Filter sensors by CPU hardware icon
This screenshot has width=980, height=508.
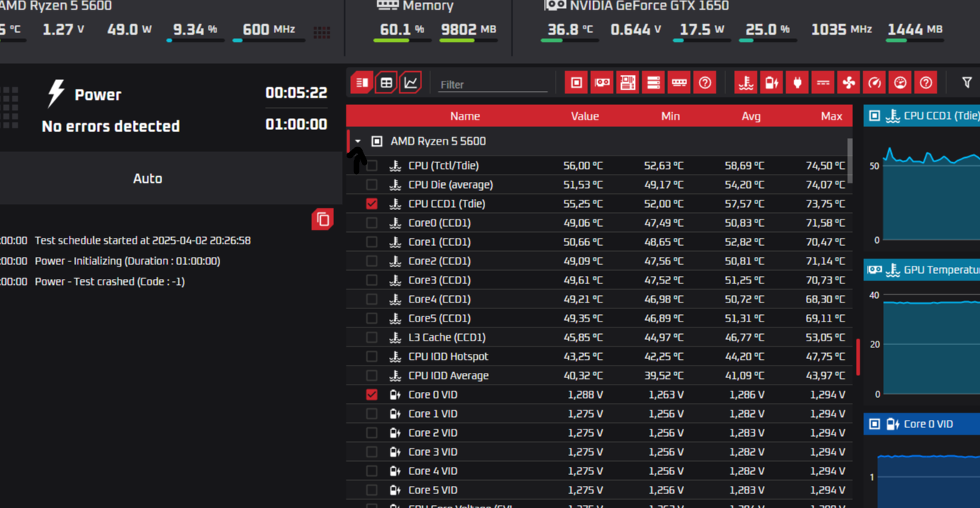click(576, 83)
